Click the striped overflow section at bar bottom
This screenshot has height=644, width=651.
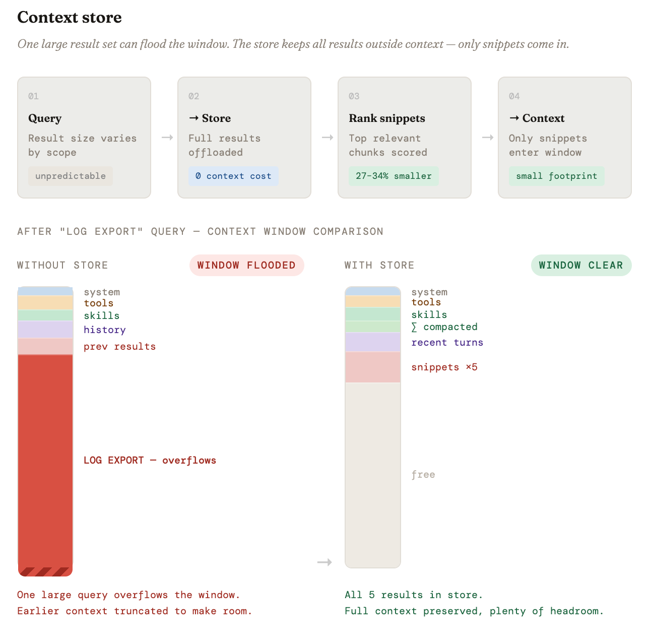pos(45,571)
